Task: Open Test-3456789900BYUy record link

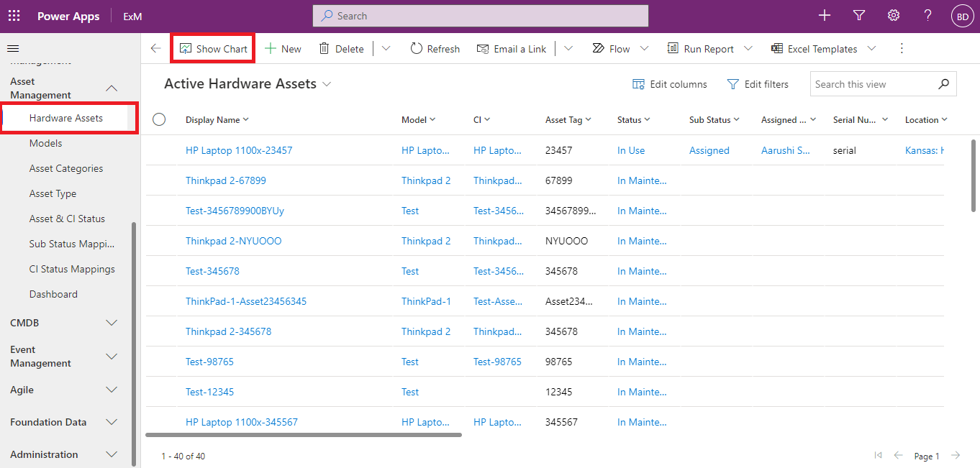Action: point(235,211)
